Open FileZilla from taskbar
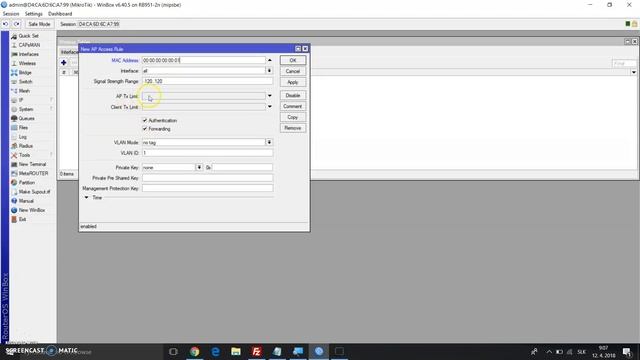 coord(257,351)
